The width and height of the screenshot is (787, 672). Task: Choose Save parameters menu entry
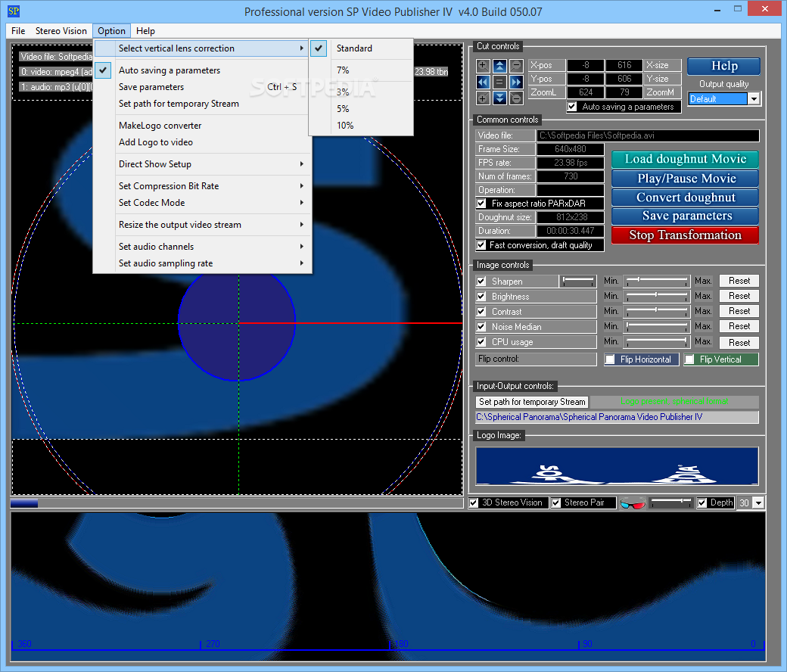(202, 87)
